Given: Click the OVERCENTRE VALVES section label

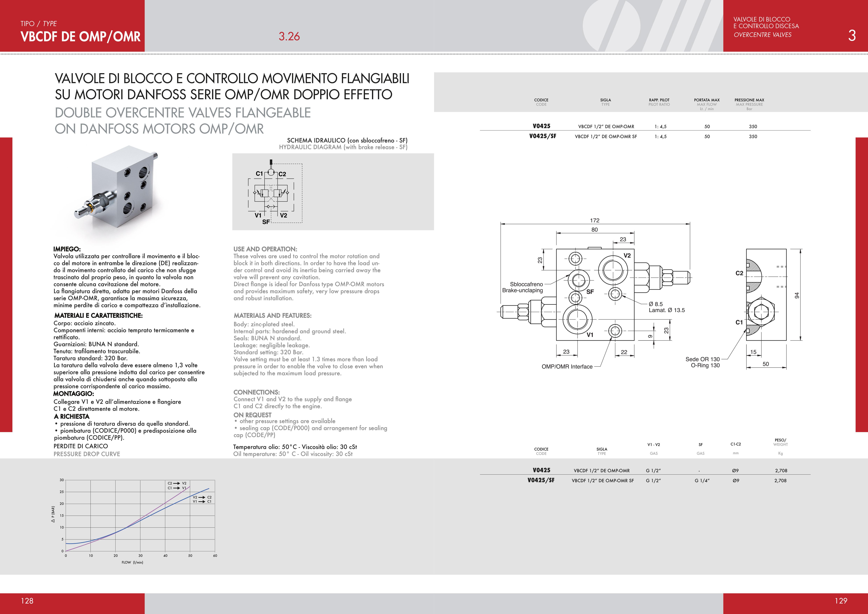Looking at the screenshot, I should [762, 35].
